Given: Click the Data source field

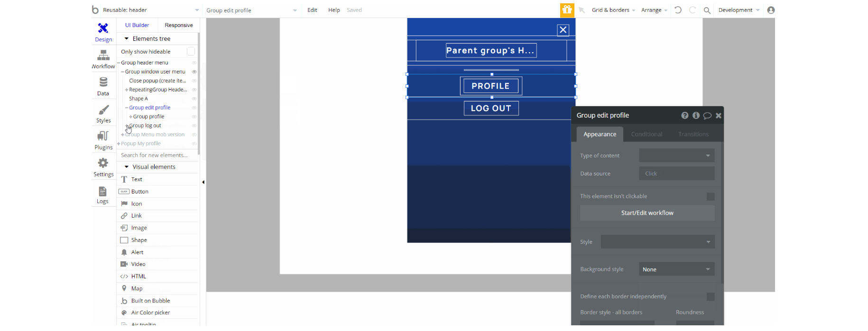Looking at the screenshot, I should click(677, 174).
